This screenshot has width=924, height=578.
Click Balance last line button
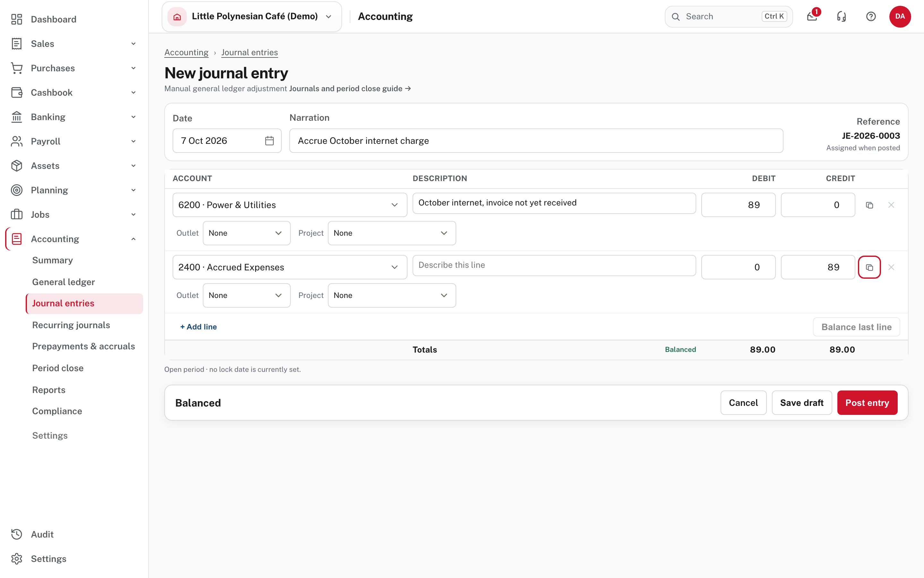coord(856,327)
